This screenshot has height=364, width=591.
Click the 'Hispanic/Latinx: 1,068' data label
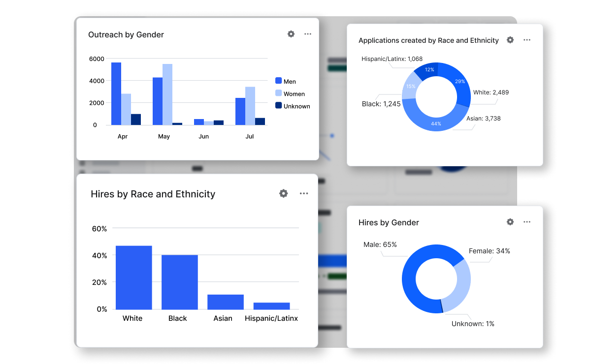coord(392,59)
